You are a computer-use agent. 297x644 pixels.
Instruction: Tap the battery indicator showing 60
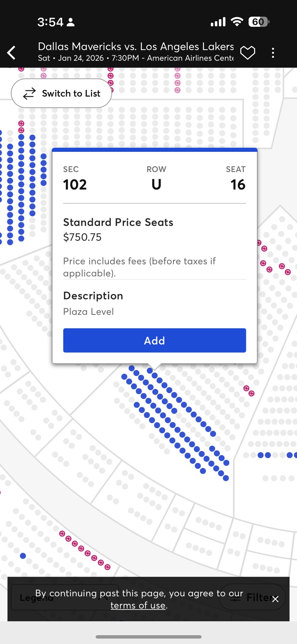(x=259, y=22)
